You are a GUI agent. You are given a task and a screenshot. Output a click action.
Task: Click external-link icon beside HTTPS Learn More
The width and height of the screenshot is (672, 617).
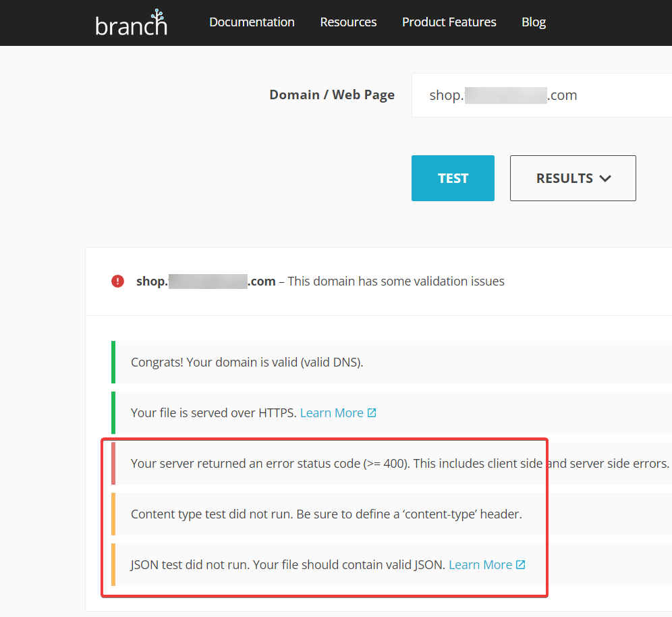click(x=372, y=413)
